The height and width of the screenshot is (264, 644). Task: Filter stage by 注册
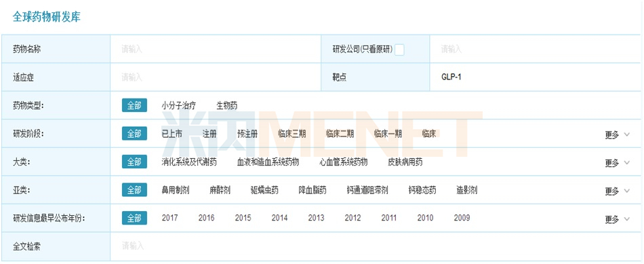pos(209,134)
